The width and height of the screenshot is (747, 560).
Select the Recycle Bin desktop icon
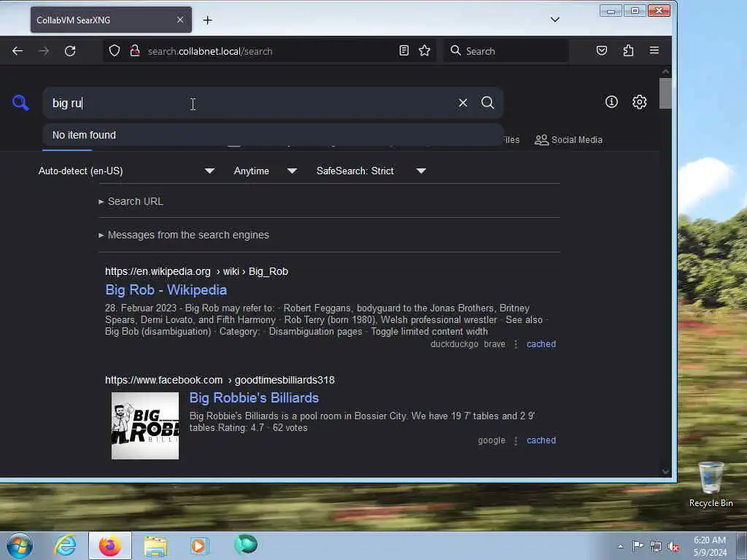coord(711,485)
